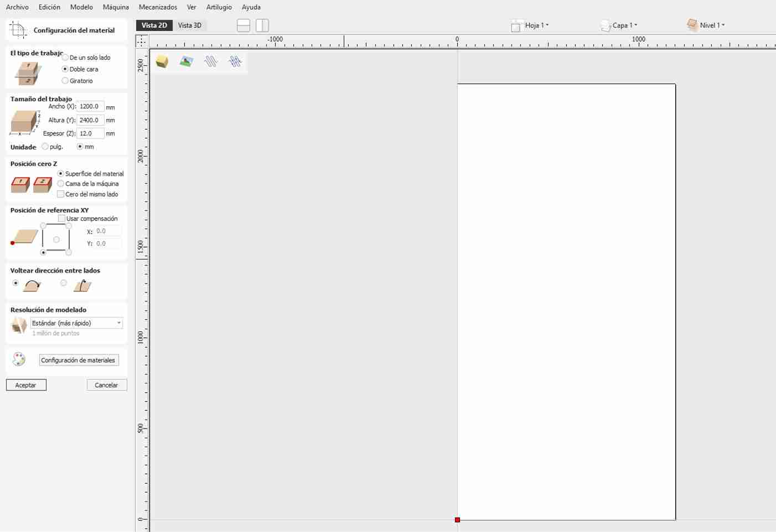Viewport: 776px width, 532px height.
Task: Select the top-right XY reference corner
Action: point(69,226)
